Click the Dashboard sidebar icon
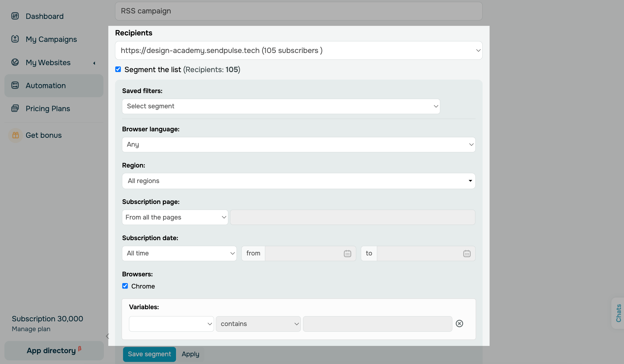The height and width of the screenshot is (364, 624). [x=15, y=16]
